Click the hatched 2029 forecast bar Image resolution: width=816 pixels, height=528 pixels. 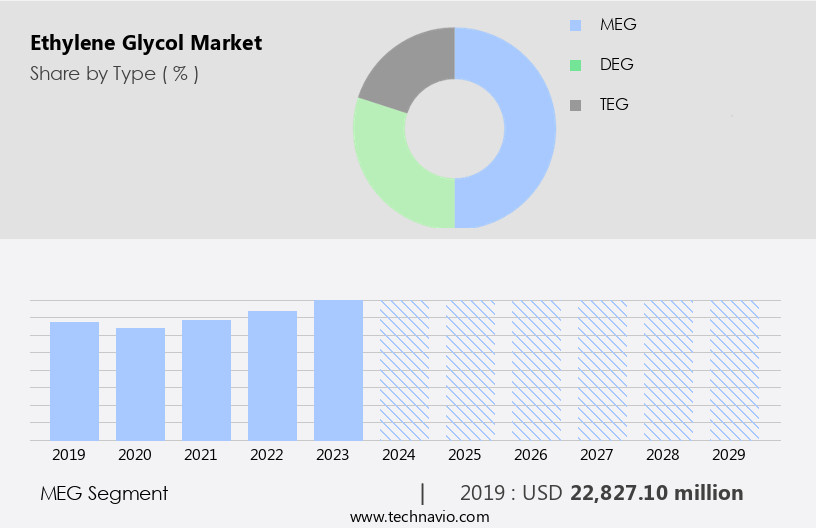pos(734,370)
